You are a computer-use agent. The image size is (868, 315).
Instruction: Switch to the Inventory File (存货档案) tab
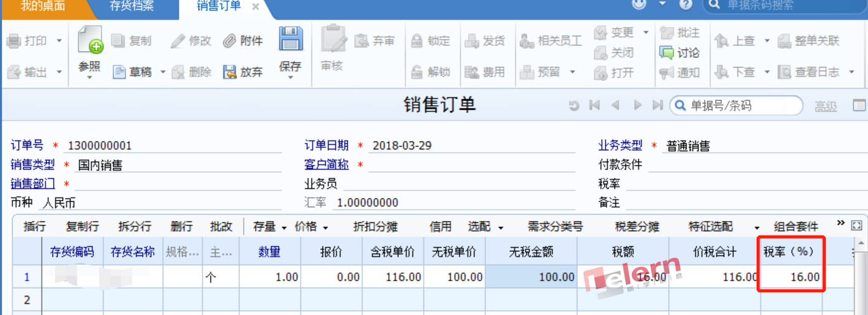(x=132, y=6)
